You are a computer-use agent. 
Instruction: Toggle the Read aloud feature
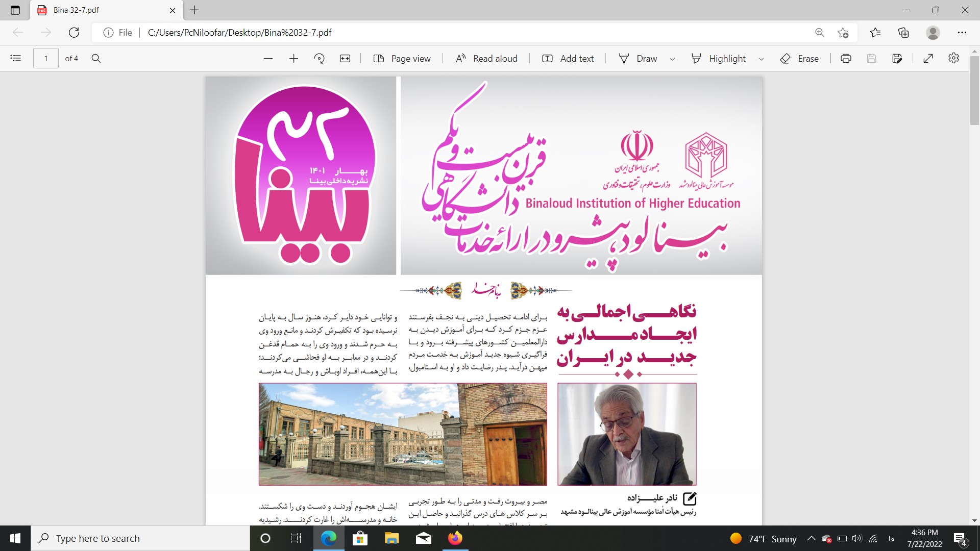pos(486,59)
